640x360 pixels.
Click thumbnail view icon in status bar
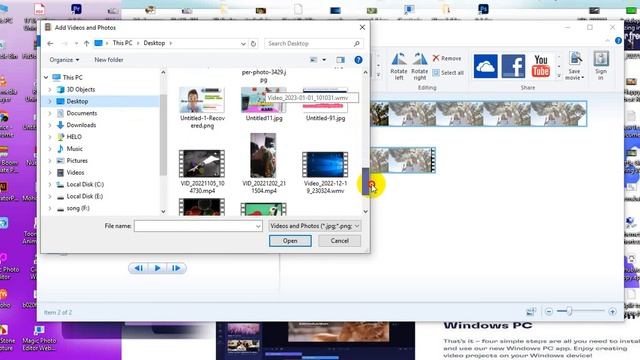coord(531,312)
